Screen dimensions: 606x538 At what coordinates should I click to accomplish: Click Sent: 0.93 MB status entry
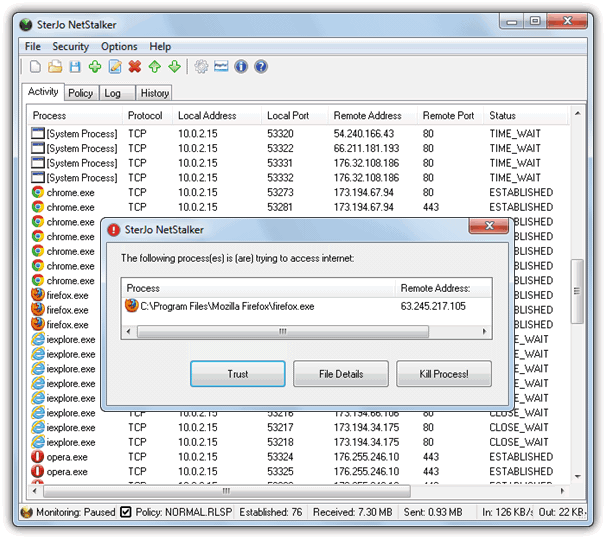pyautogui.click(x=433, y=512)
